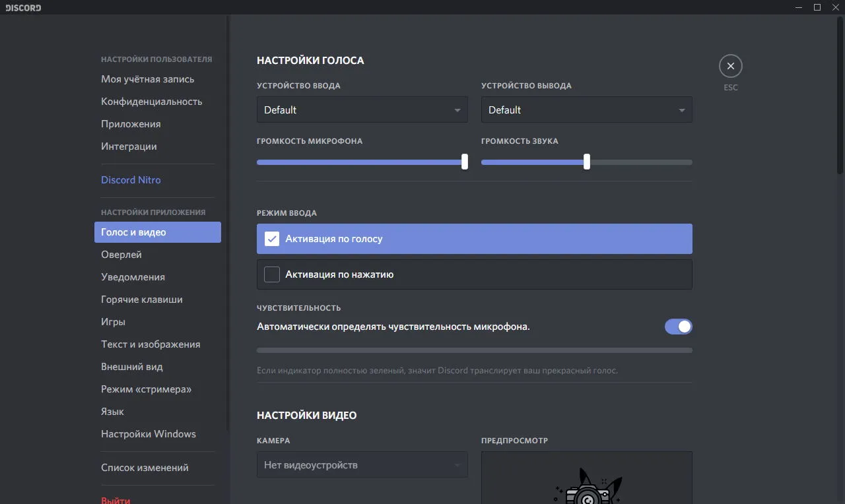Close the Discord window
This screenshot has height=504, width=845.
click(836, 7)
